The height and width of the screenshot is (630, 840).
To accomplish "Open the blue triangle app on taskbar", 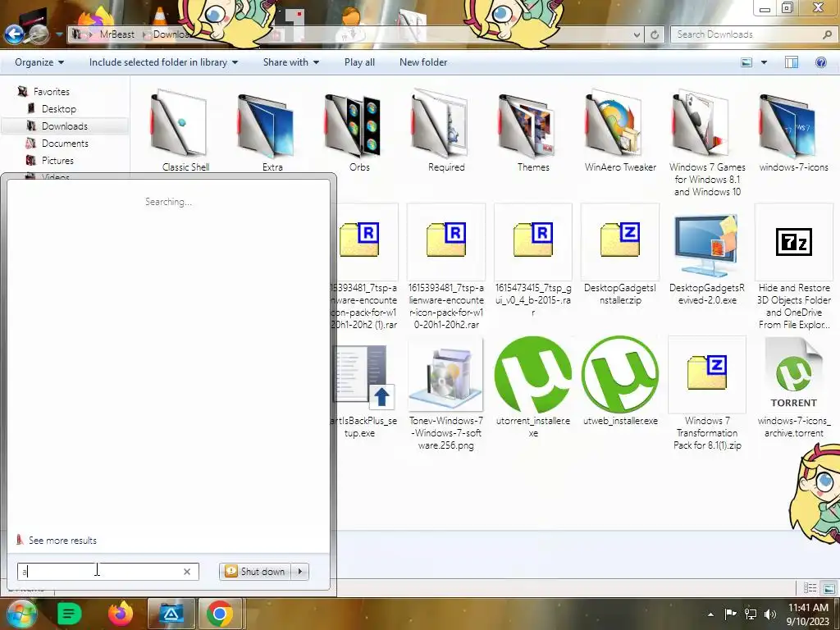I will click(171, 614).
